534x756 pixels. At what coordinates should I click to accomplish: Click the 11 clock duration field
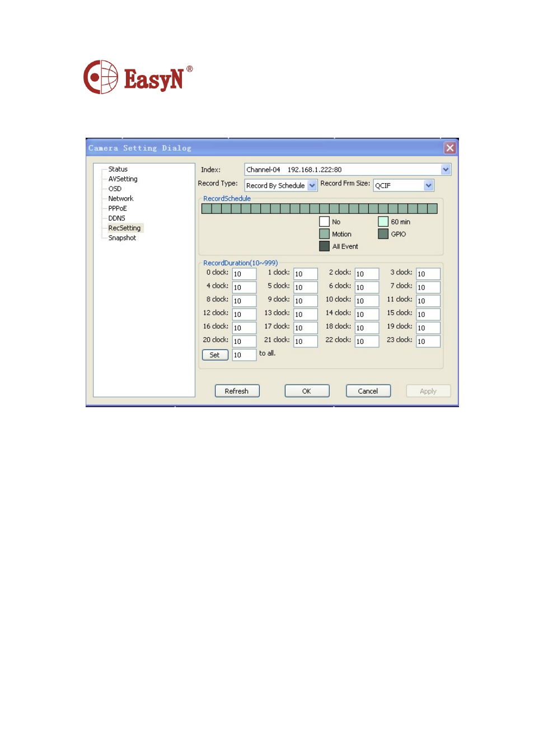click(x=428, y=301)
